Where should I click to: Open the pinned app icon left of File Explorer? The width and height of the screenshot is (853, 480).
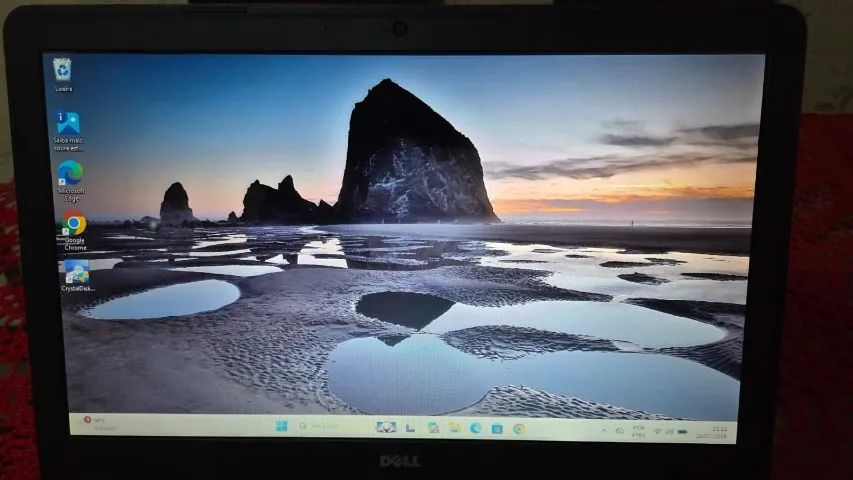(432, 428)
